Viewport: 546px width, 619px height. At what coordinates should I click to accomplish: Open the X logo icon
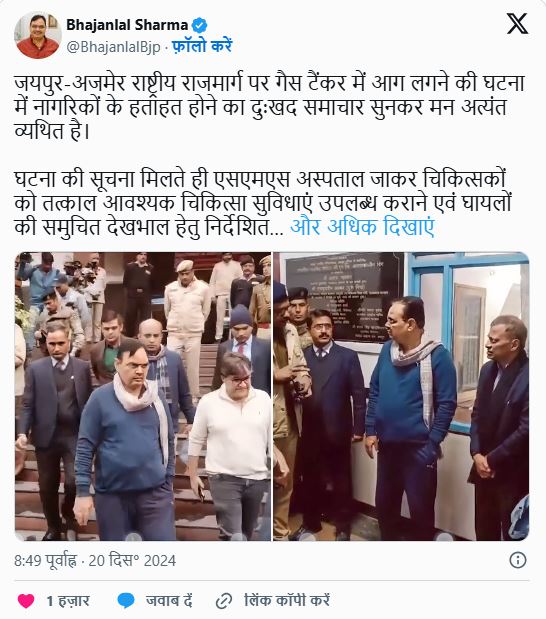tap(517, 24)
